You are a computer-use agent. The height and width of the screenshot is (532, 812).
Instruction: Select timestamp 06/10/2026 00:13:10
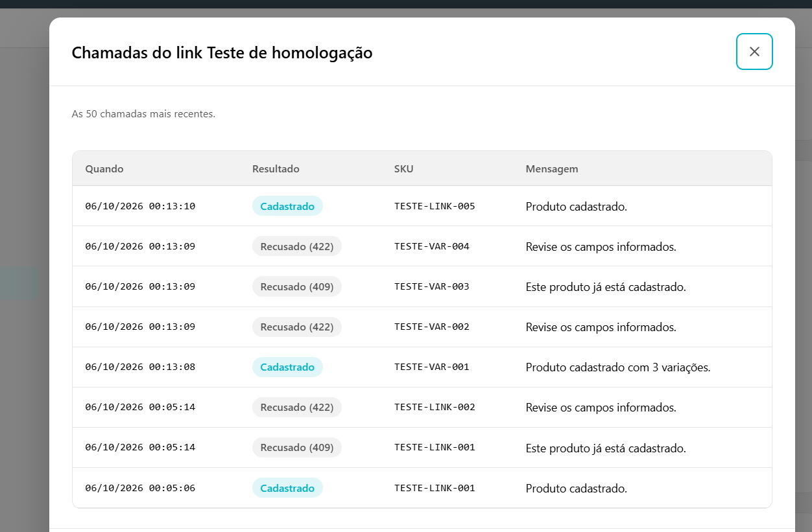click(140, 206)
